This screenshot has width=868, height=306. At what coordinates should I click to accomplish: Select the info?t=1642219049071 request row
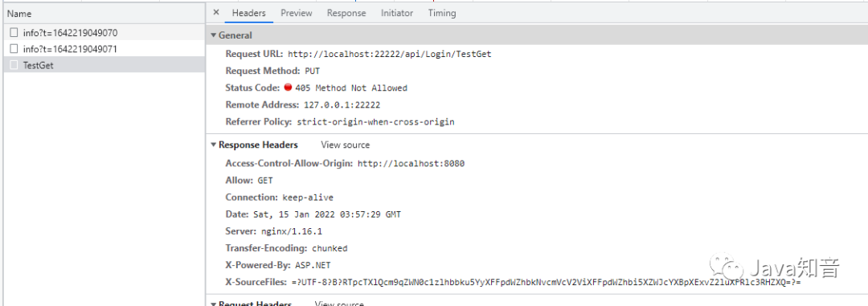[104, 49]
